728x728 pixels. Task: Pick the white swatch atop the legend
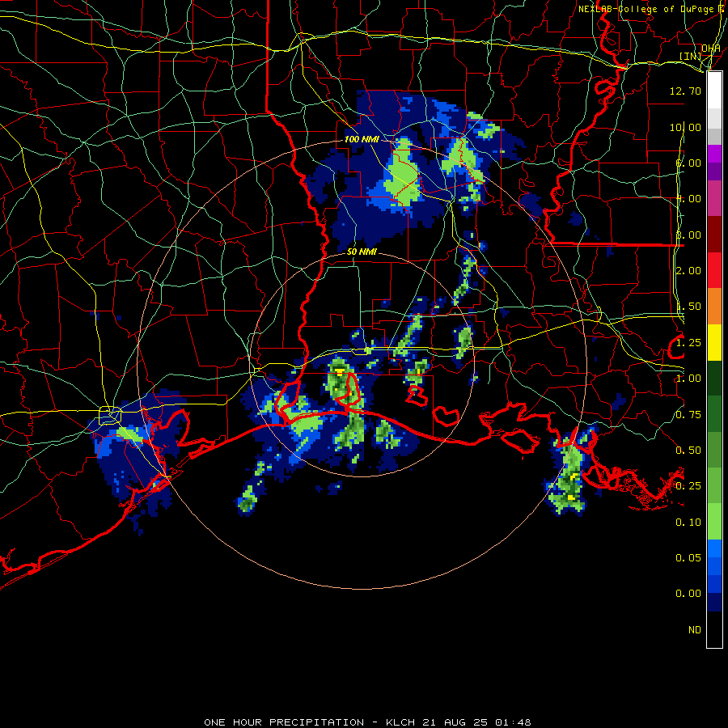tap(714, 90)
